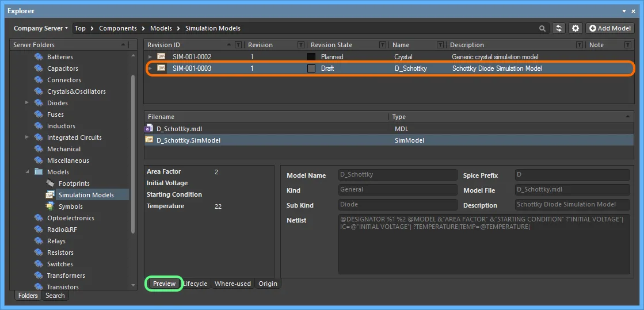Switch to the Where-used tab
The height and width of the screenshot is (310, 644).
coord(233,284)
